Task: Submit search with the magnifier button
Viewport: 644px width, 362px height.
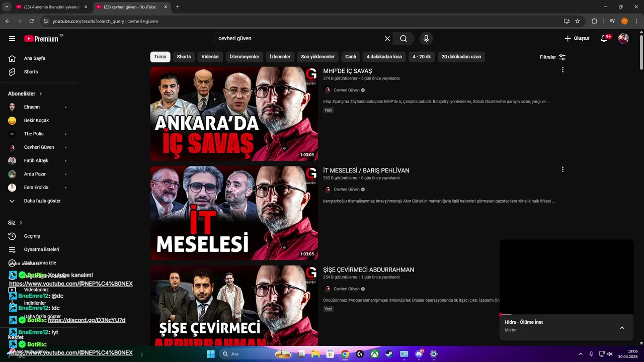Action: (x=404, y=39)
